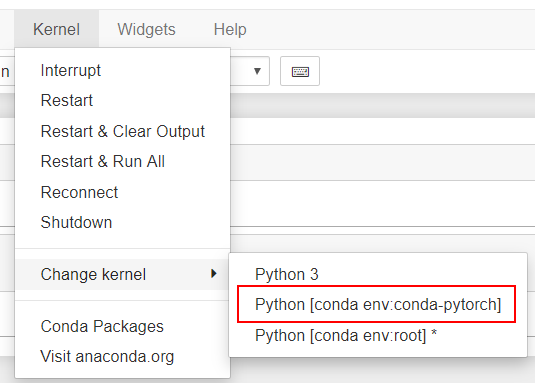
Task: Open the Help menu
Action: [x=230, y=29]
